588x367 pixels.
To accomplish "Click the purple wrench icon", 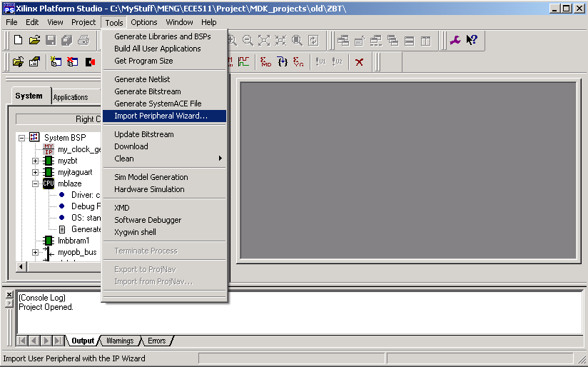I will [455, 41].
